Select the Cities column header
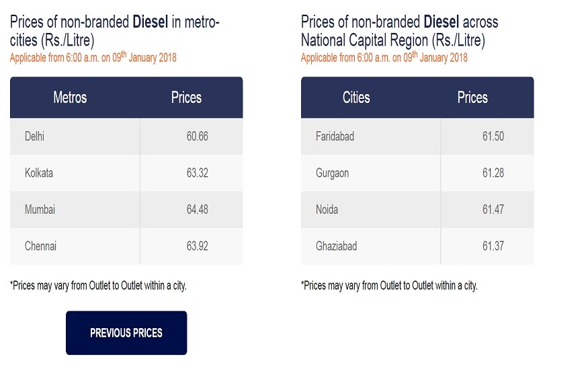The image size is (588, 392). click(x=356, y=97)
